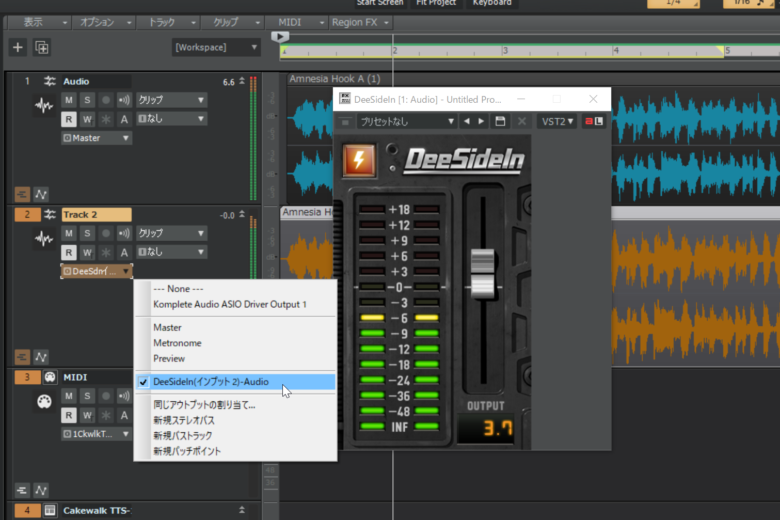Select DeeSideIn(インプット 2)-Audio output entry
The height and width of the screenshot is (520, 780).
pos(235,382)
